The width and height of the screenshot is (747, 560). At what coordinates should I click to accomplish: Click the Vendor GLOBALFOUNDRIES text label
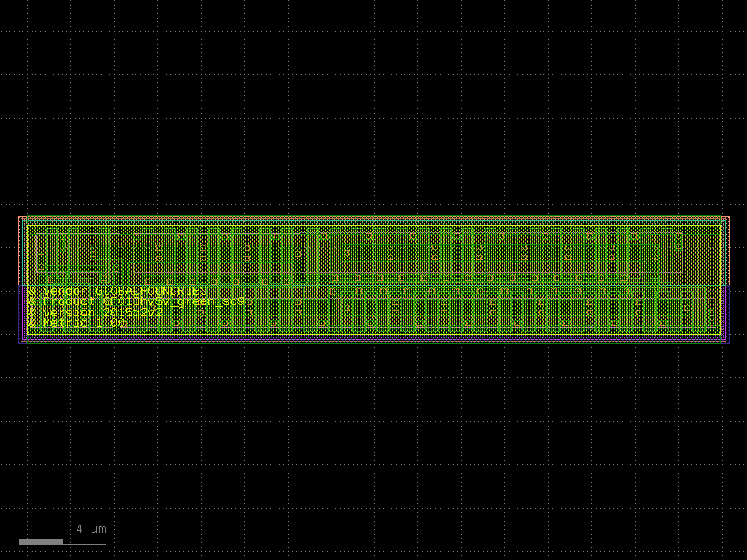[x=118, y=291]
